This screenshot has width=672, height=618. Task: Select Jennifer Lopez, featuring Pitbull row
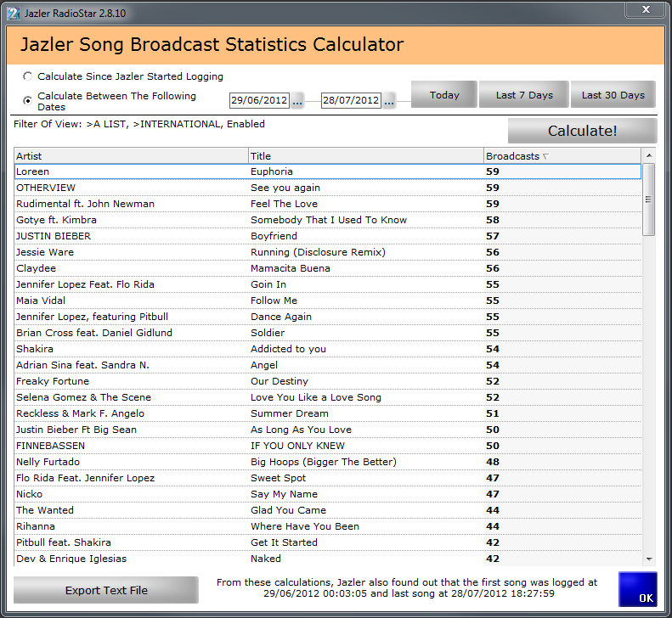tap(328, 317)
